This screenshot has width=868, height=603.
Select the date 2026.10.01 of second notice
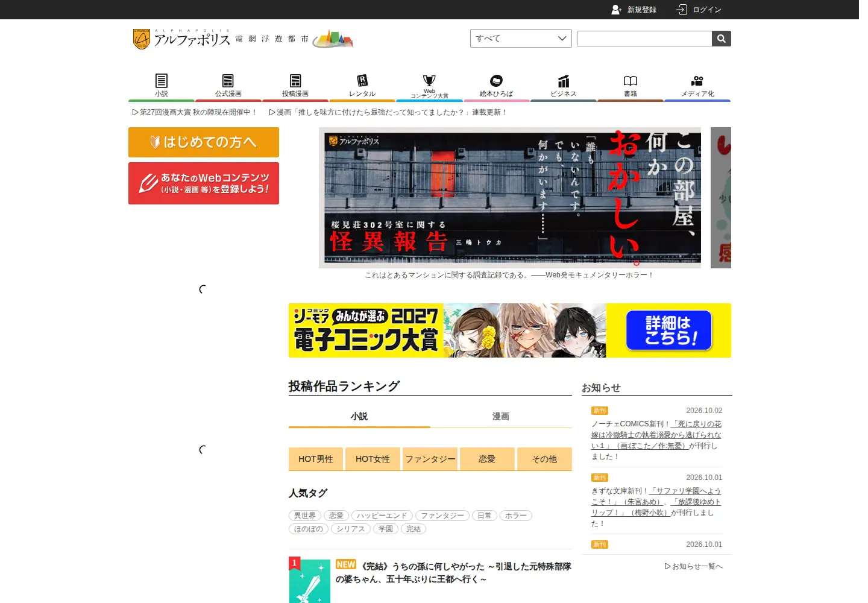click(704, 478)
